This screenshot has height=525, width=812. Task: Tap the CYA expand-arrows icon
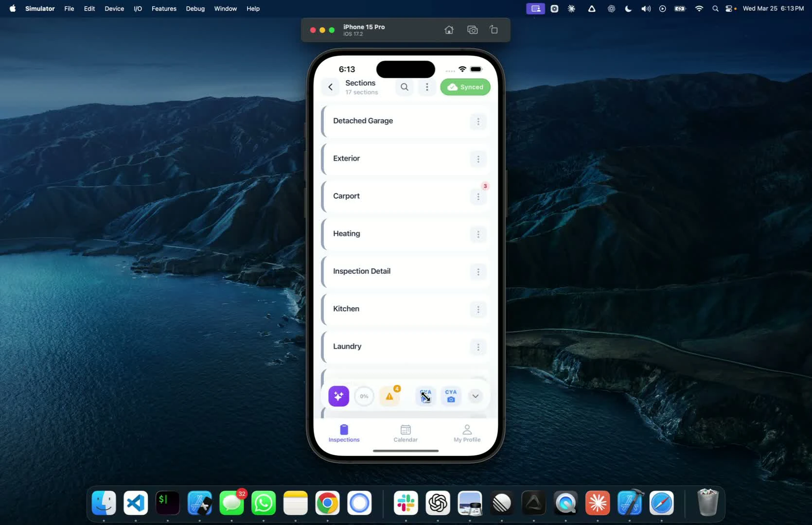[425, 395]
